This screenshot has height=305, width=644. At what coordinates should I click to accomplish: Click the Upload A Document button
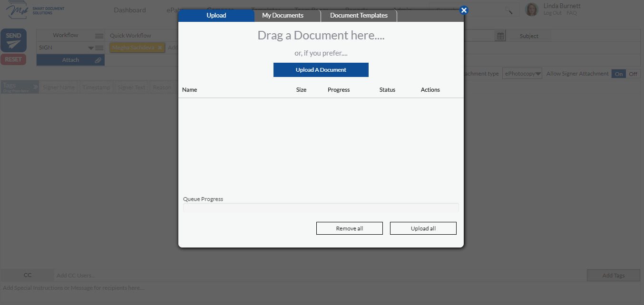pos(321,70)
